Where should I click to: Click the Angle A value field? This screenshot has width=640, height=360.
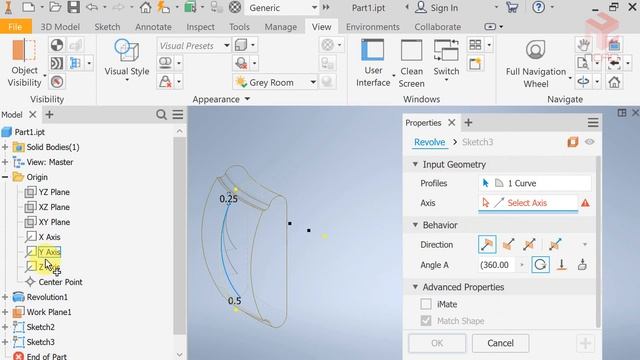point(498,265)
